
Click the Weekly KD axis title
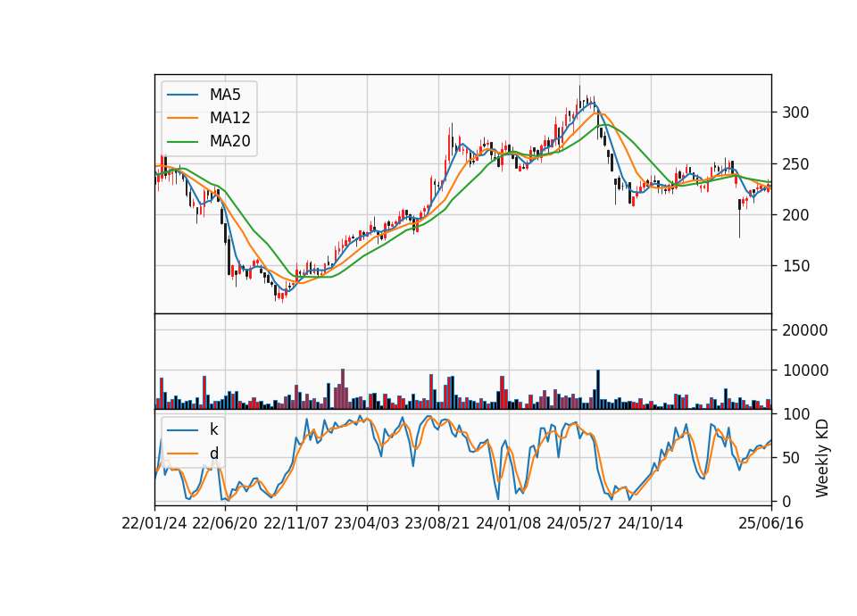(x=822, y=459)
